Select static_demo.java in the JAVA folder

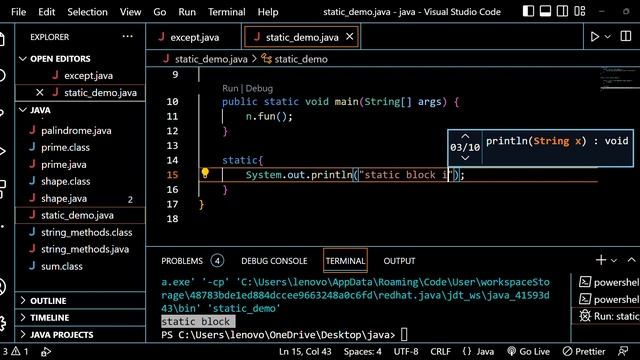80,215
